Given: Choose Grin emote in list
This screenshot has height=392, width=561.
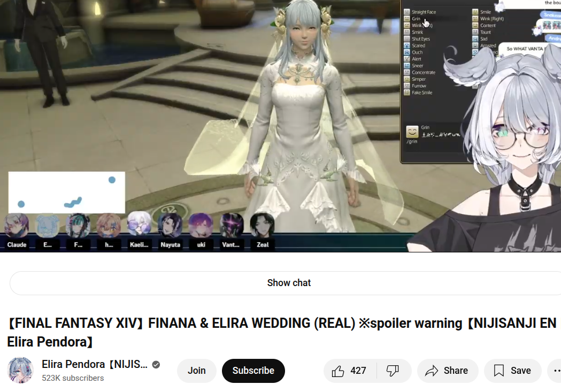Looking at the screenshot, I should click(x=412, y=19).
